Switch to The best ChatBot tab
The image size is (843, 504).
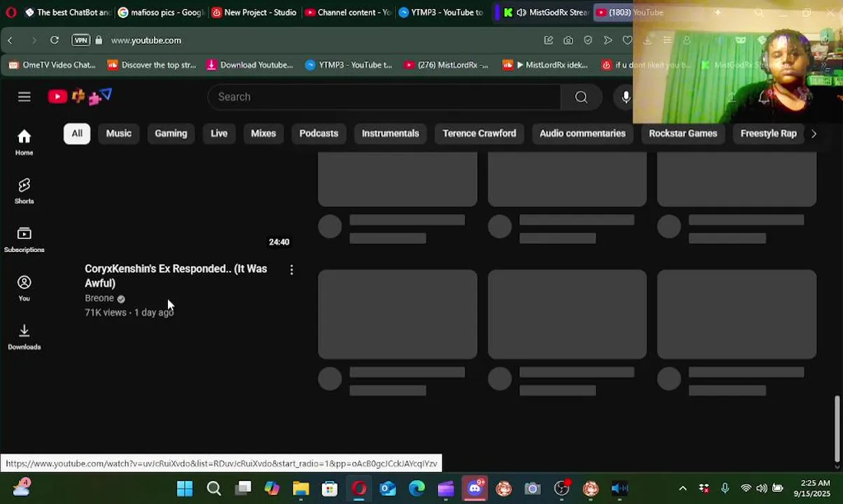point(69,12)
